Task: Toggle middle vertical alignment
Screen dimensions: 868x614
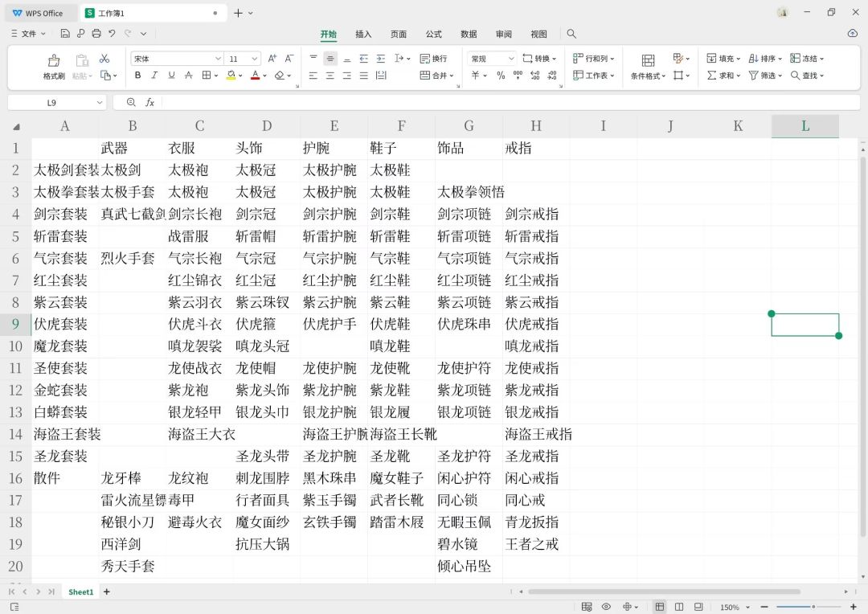Action: 330,58
